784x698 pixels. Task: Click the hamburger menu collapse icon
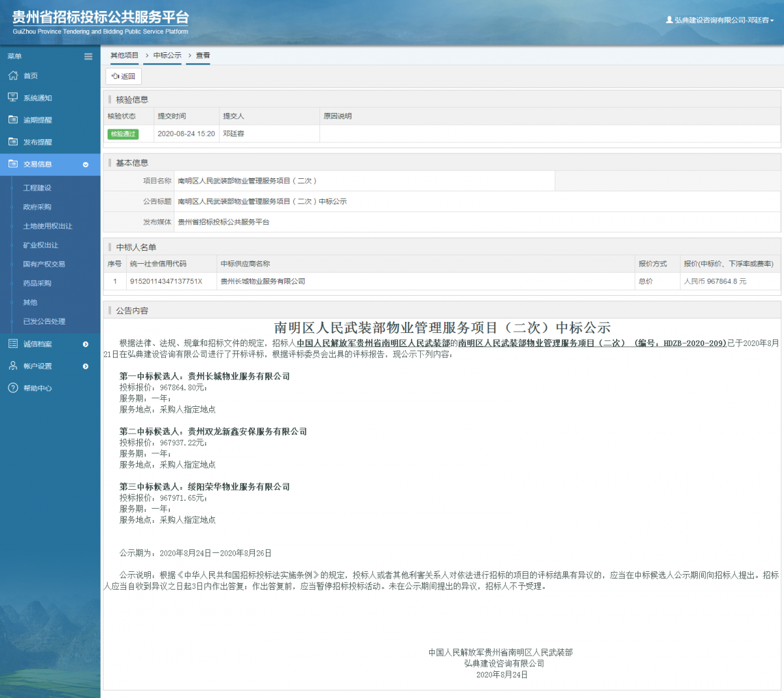click(x=88, y=56)
